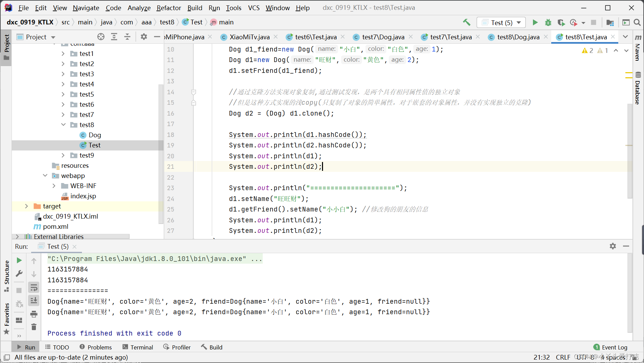Start debugging with the bug icon
The width and height of the screenshot is (644, 363).
(x=548, y=22)
